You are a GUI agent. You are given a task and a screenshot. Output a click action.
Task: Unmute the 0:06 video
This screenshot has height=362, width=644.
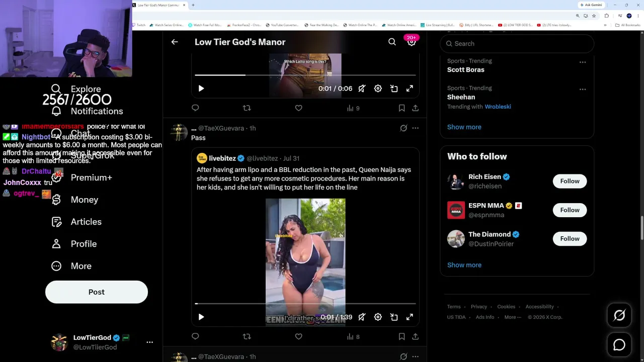coord(362,88)
